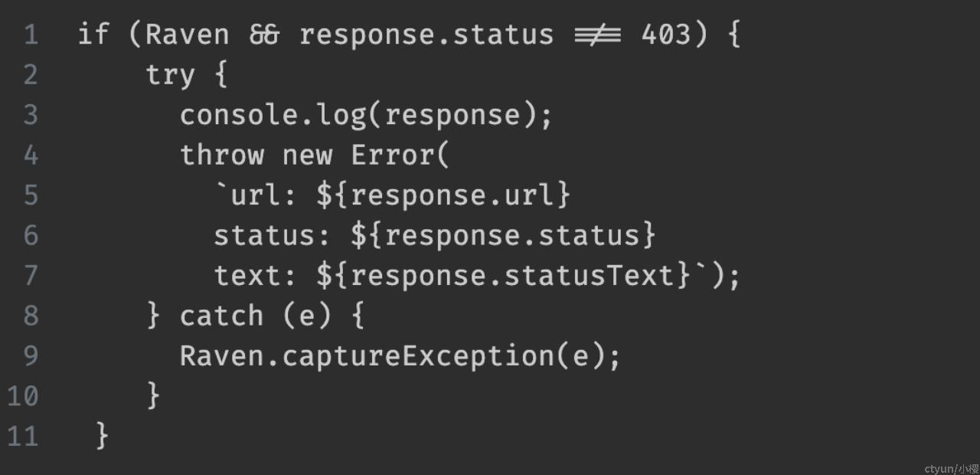The width and height of the screenshot is (980, 475).
Task: Click the throw keyword on line 4
Action: 222,155
